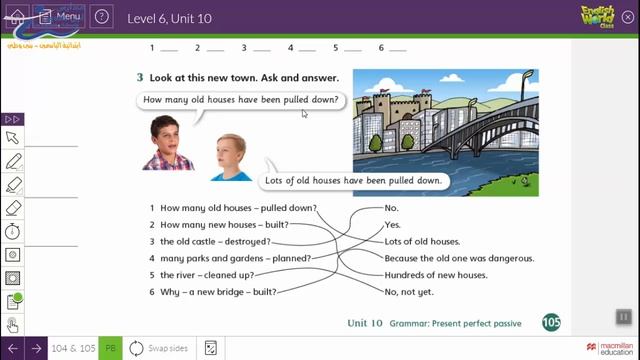Select the PB book tab
This screenshot has height=360, width=640.
(x=110, y=349)
